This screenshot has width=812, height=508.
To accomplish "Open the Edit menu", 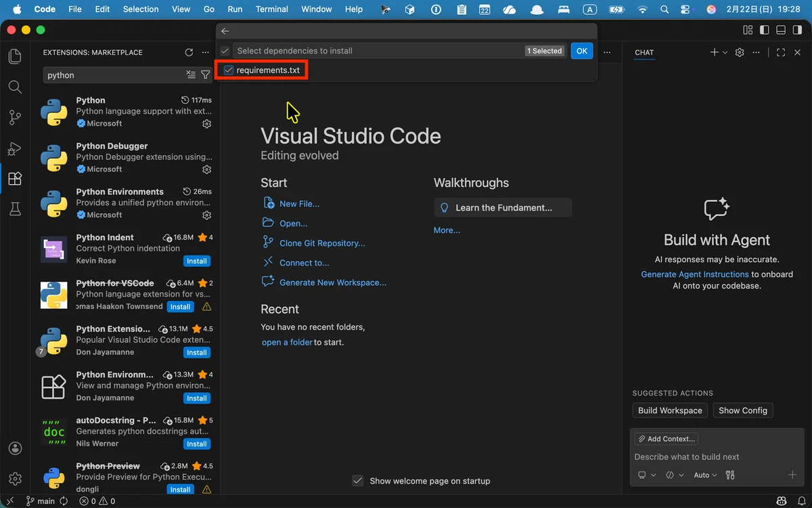I will pyautogui.click(x=102, y=9).
